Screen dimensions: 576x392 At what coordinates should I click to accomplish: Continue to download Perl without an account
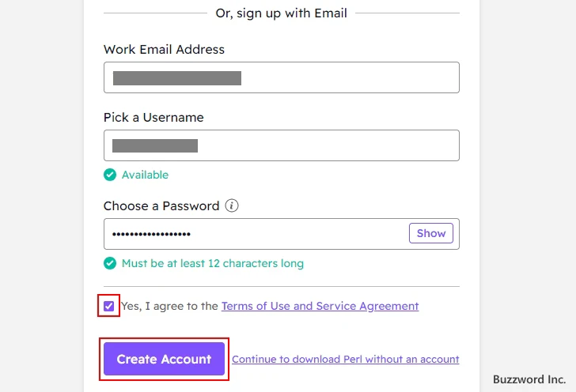click(x=345, y=359)
